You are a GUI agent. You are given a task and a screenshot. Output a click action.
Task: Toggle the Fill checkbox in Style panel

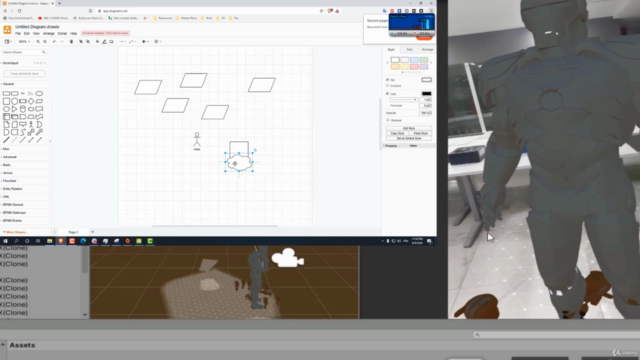pyautogui.click(x=387, y=80)
